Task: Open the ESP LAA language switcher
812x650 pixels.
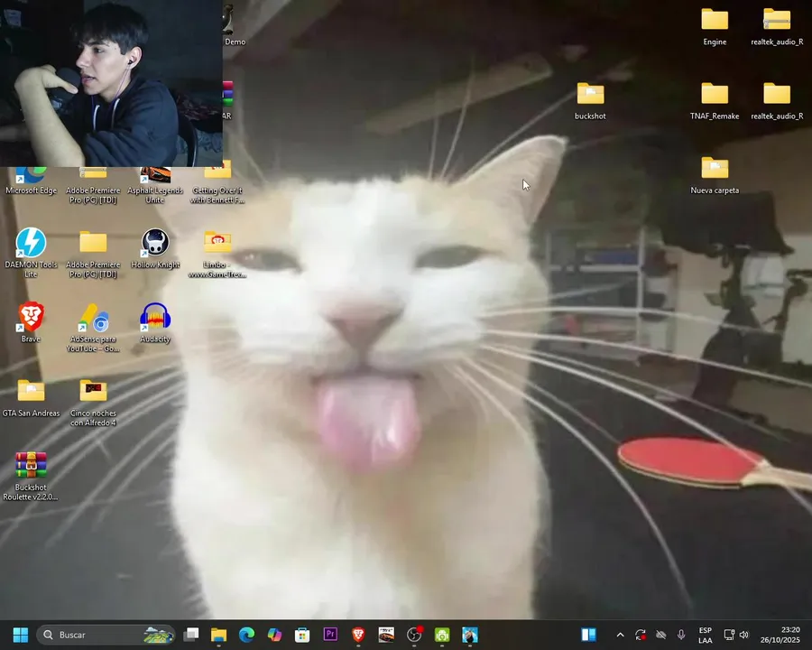Action: [x=706, y=635]
